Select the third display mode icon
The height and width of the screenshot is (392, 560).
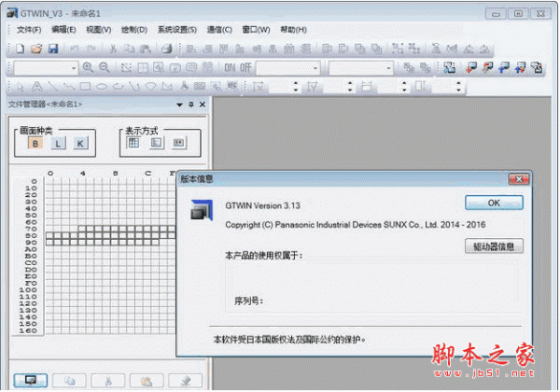coord(178,143)
